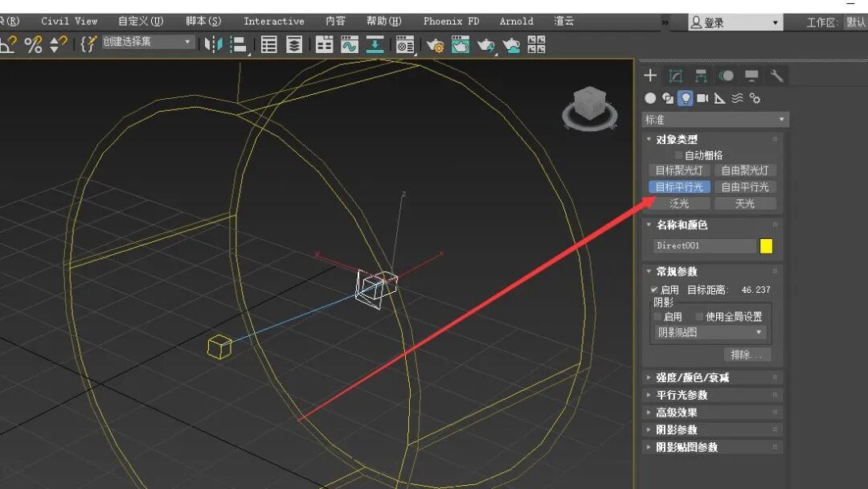Toggle the Layer Explorer icon
Screen dimensions: 868x489
294,44
